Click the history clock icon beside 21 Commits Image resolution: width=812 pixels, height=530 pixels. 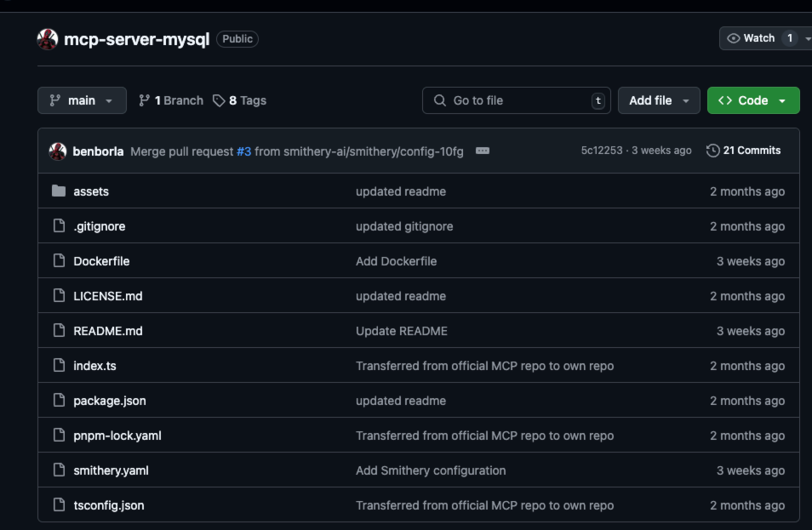(713, 151)
